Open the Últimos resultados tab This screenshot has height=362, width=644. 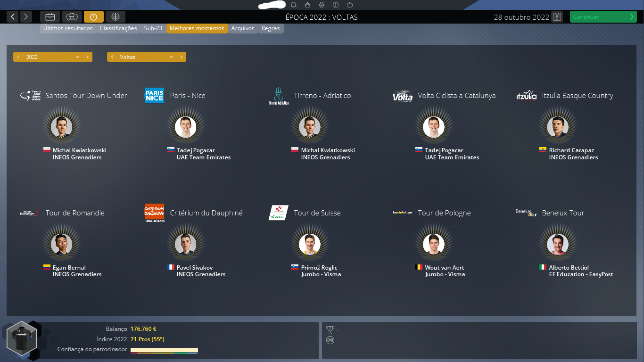[x=68, y=28]
